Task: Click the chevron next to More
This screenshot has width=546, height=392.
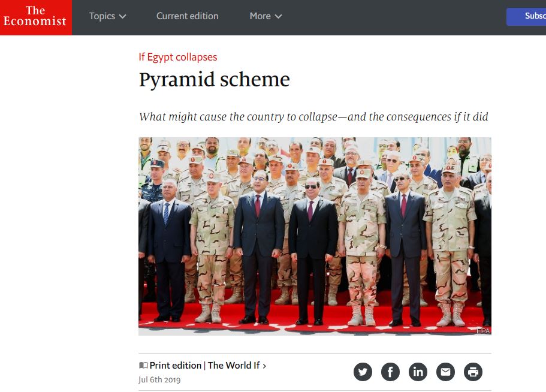Action: (278, 16)
